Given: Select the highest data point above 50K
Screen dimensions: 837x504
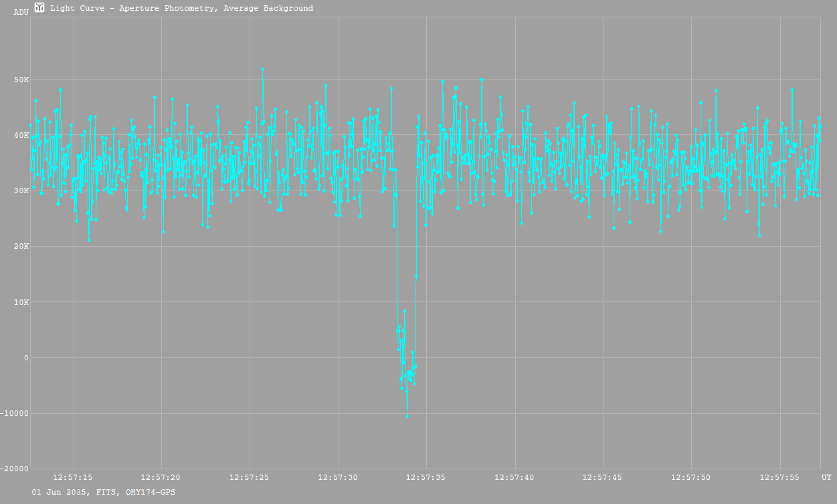Looking at the screenshot, I should [263, 69].
